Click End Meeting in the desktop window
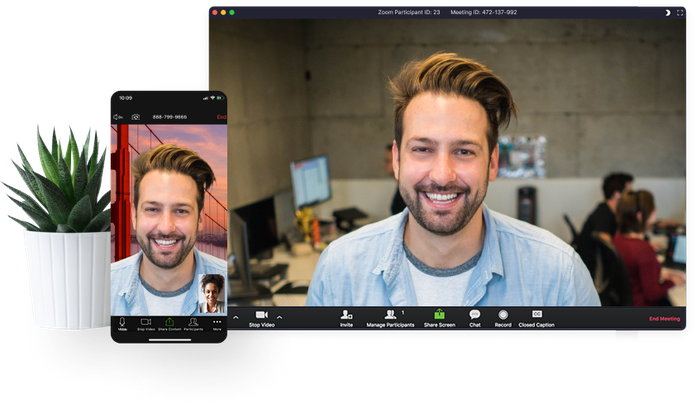 [664, 319]
